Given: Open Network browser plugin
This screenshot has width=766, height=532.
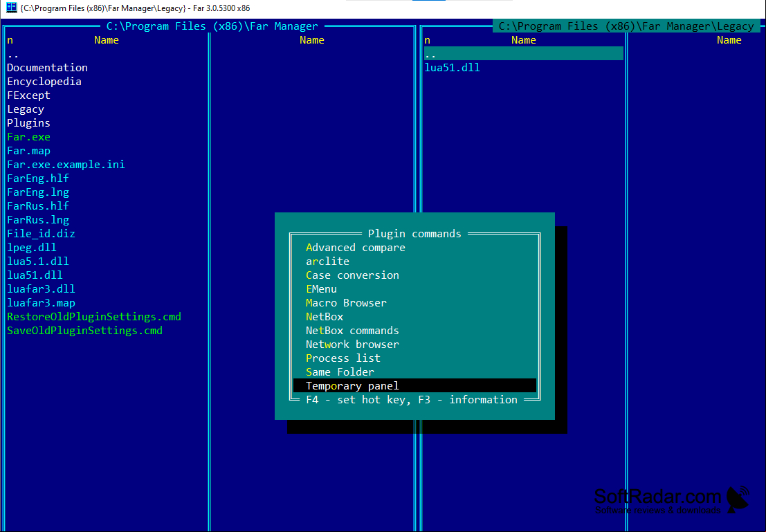Looking at the screenshot, I should (x=352, y=345).
